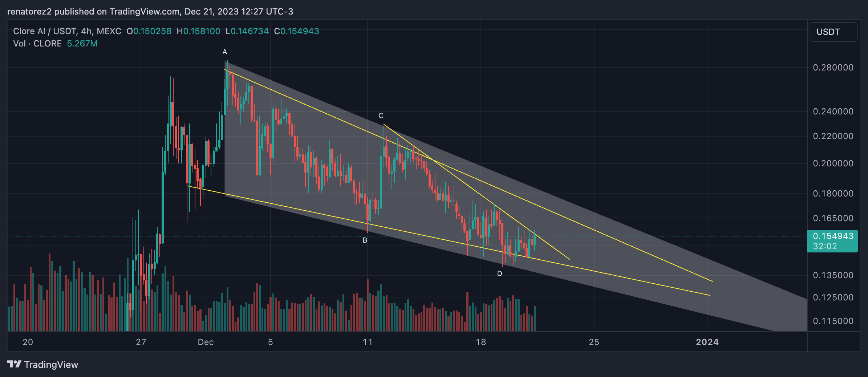Image resolution: width=868 pixels, height=377 pixels.
Task: Click the low value L0.146734
Action: (247, 31)
